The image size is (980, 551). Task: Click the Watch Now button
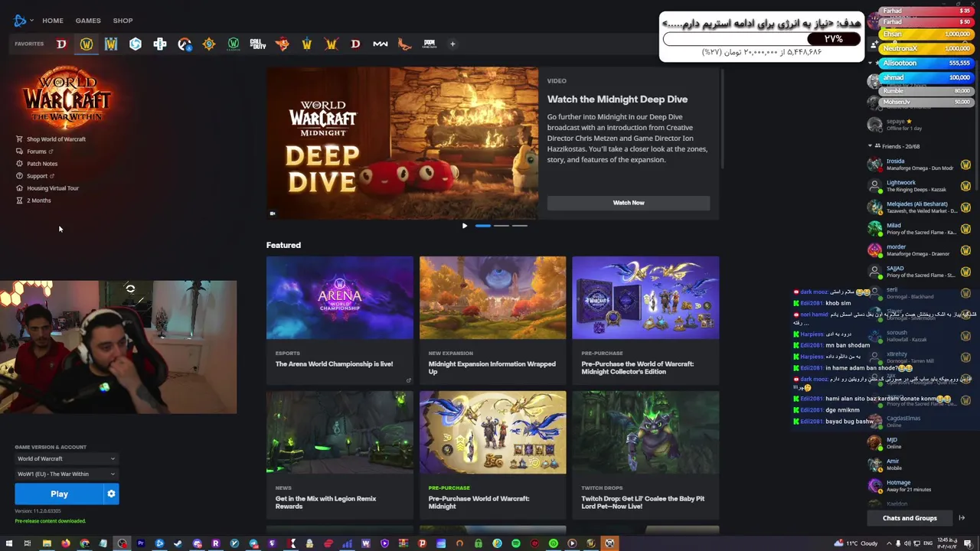(x=629, y=203)
